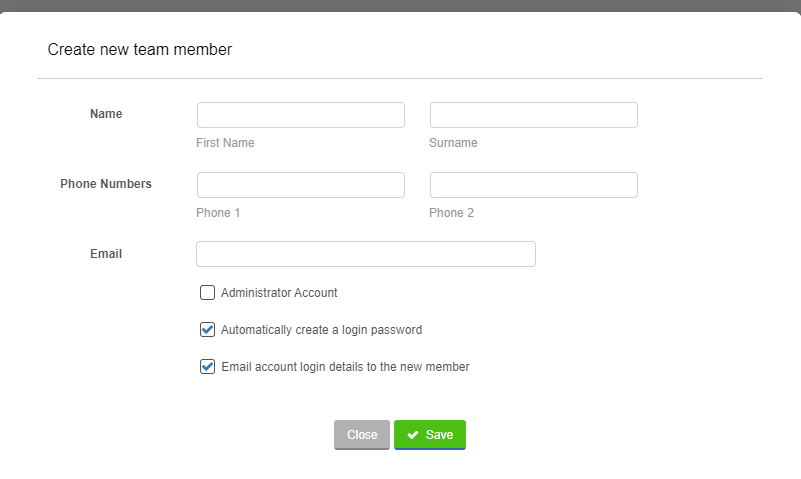Click the dark backdrop above the dialog
This screenshot has width=801, height=479.
(400, 5)
